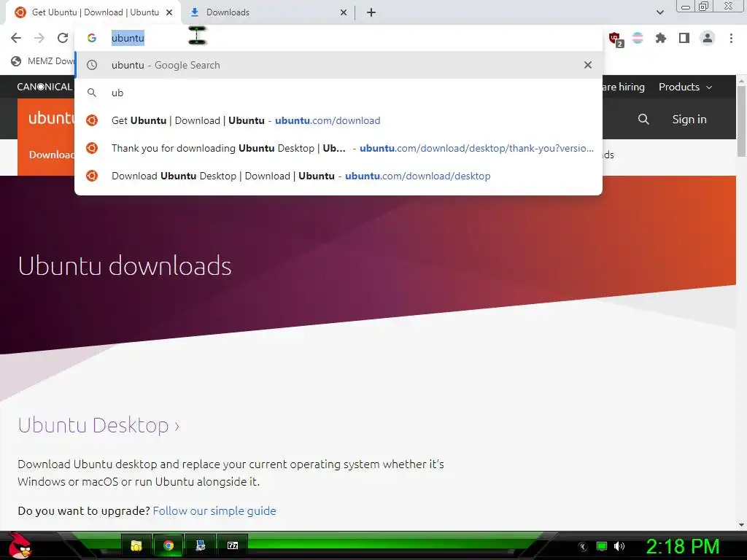Open 'Download Ubuntu Desktop' suggestion

[338, 176]
